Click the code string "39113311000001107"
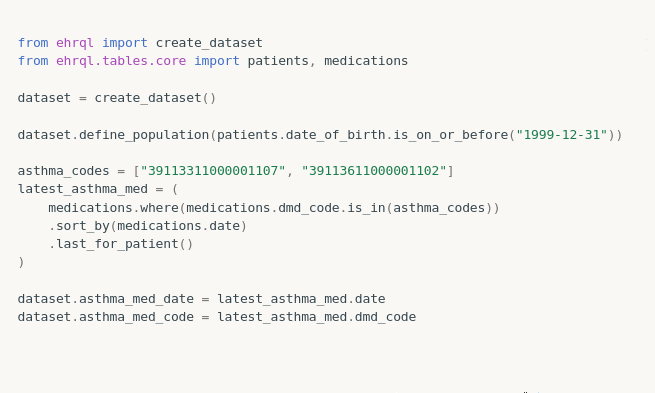Screen dimensions: 655x393 (x=213, y=171)
